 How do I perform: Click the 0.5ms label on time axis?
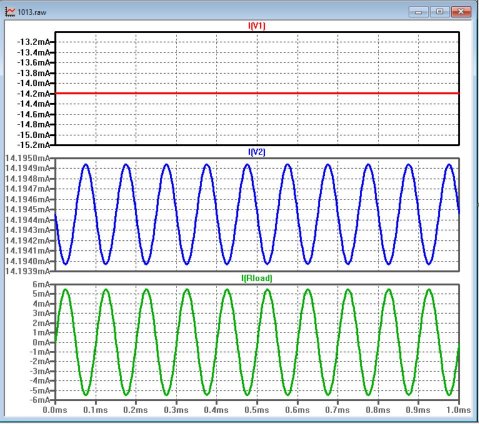[257, 410]
